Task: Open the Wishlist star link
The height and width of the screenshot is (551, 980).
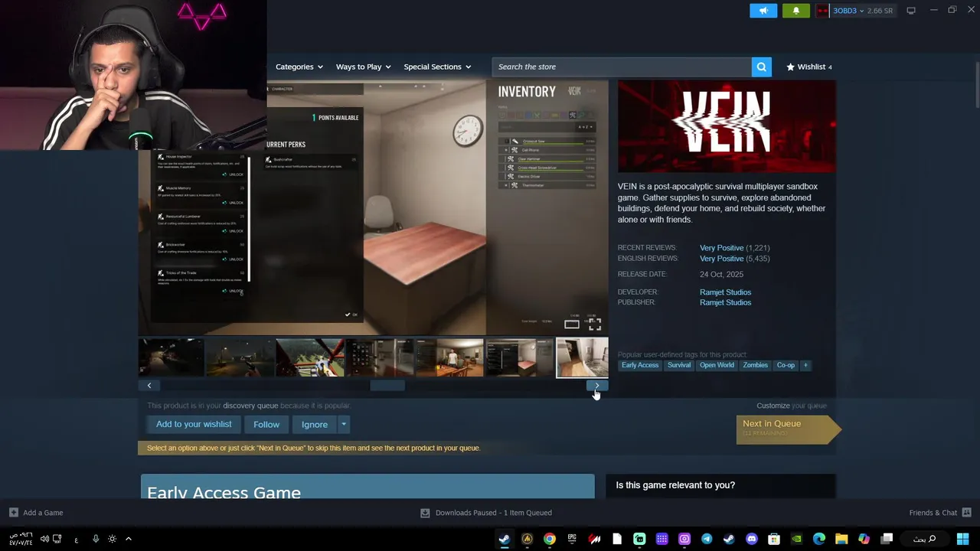Action: (809, 67)
